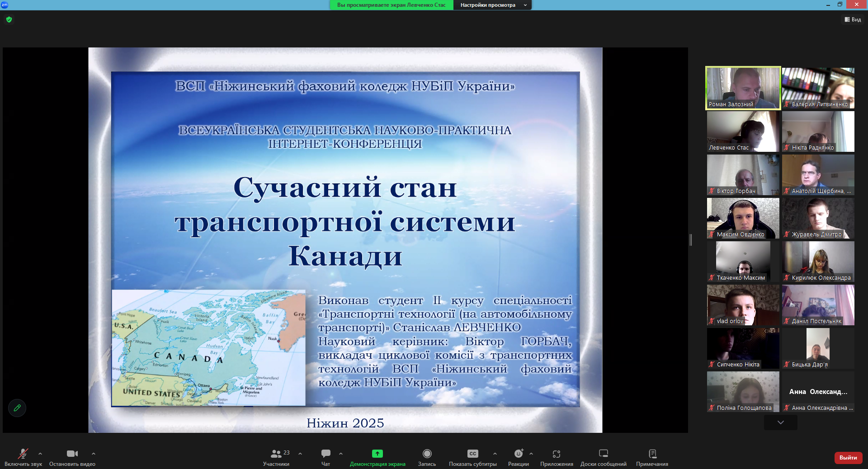Click the green encryption shield icon
Image resolution: width=868 pixels, height=469 pixels.
point(9,19)
